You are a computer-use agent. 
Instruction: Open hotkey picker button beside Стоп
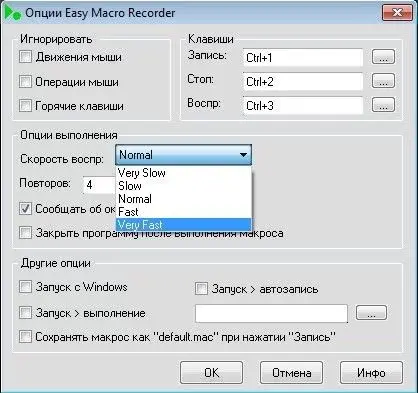[383, 81]
